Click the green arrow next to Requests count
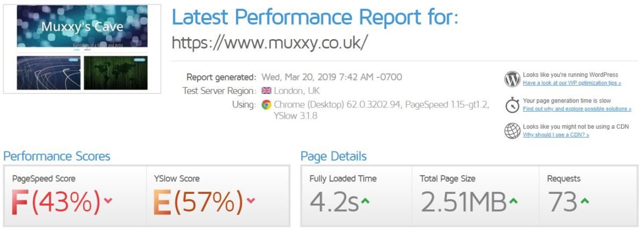The image size is (644, 232). click(x=584, y=201)
